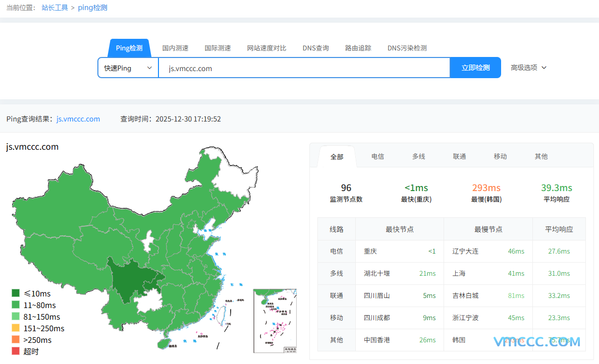The width and height of the screenshot is (599, 364).
Task: Switch to the 电信 results tab
Action: 377,156
